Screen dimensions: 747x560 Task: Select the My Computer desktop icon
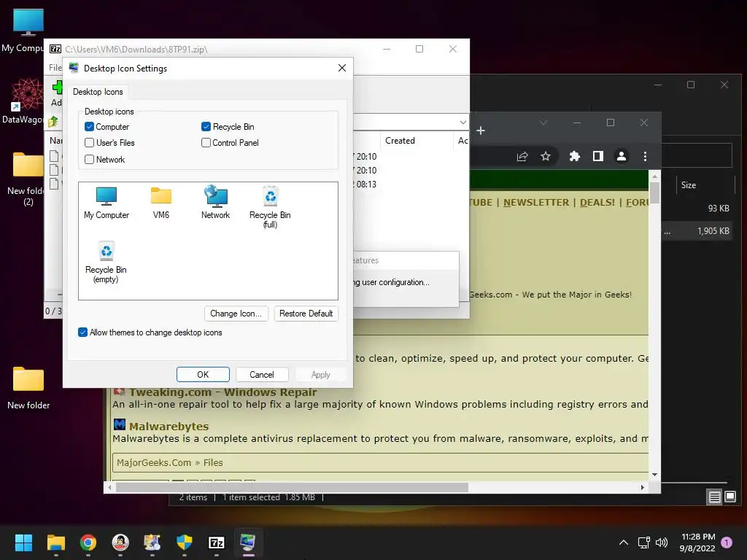tap(23, 31)
